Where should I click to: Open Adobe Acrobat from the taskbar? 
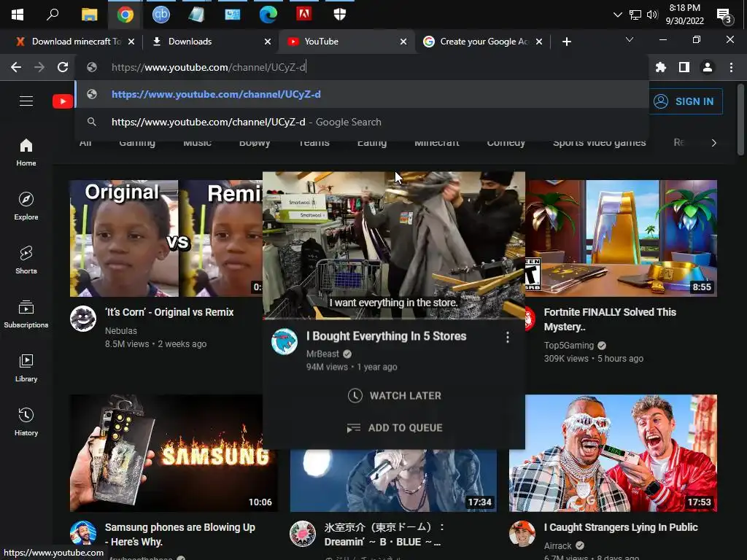click(304, 14)
